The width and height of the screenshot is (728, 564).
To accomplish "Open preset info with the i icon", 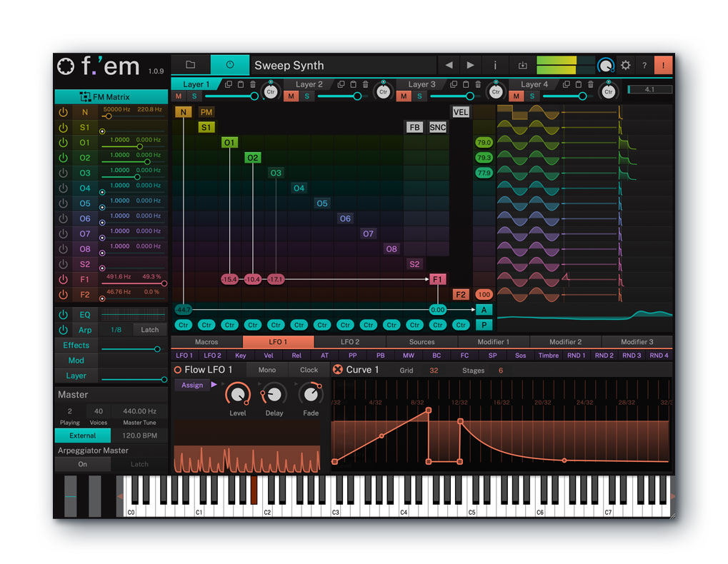I will pyautogui.click(x=495, y=65).
